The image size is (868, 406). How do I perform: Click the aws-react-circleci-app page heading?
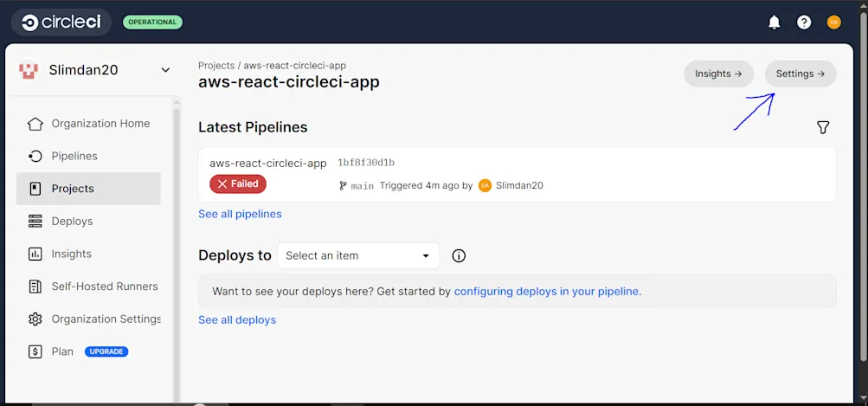(289, 82)
